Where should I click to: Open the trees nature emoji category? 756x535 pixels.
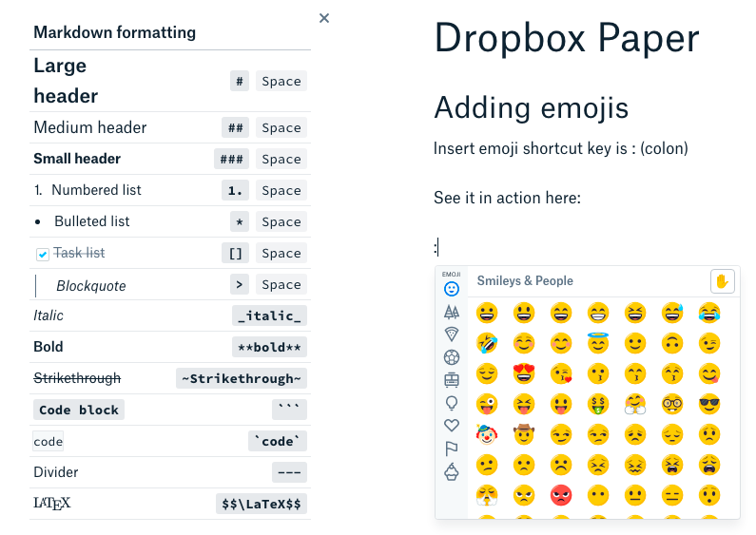(x=452, y=312)
